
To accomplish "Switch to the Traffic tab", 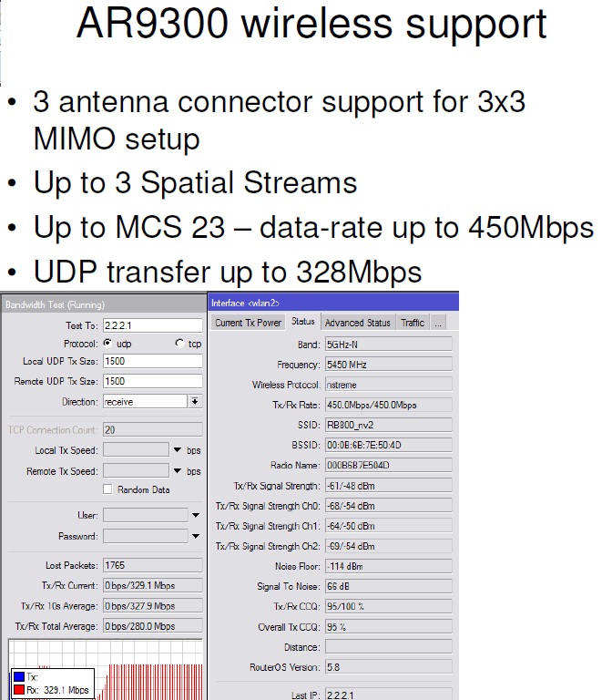I will (413, 323).
